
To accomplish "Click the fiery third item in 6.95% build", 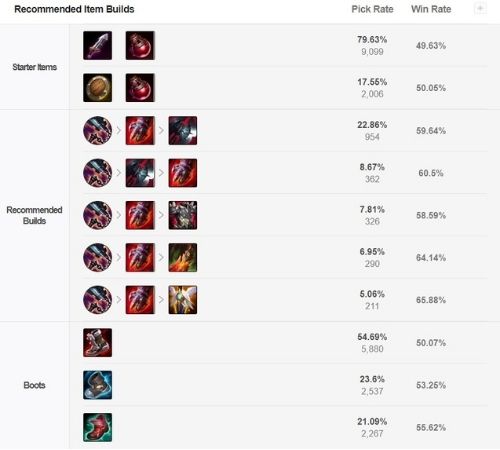I will point(183,257).
